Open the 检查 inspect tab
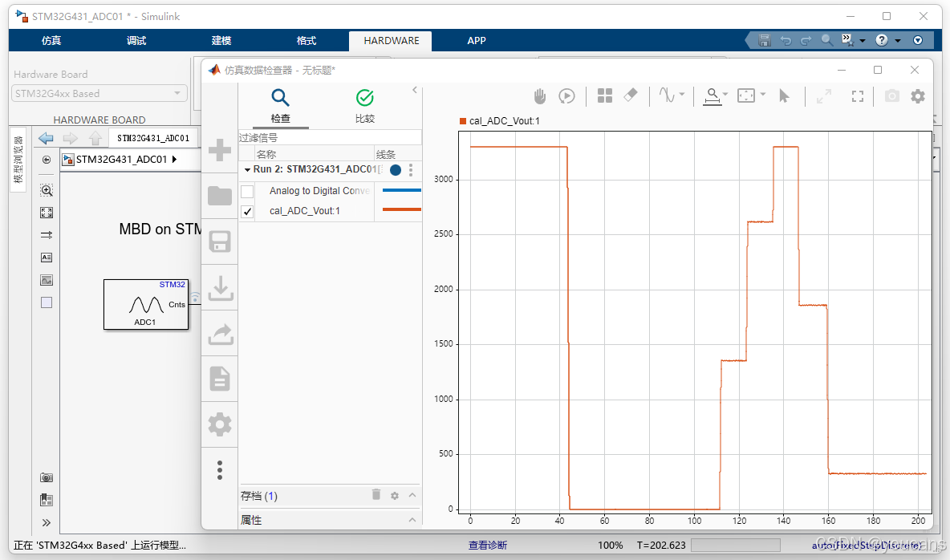Image resolution: width=950 pixels, height=560 pixels. click(x=281, y=106)
